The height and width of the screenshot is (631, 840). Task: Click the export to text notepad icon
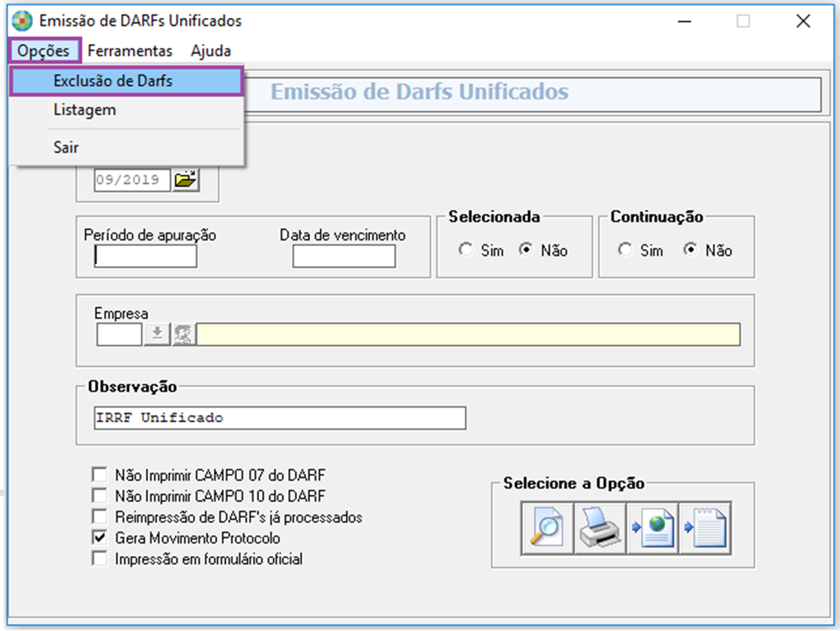coord(705,528)
